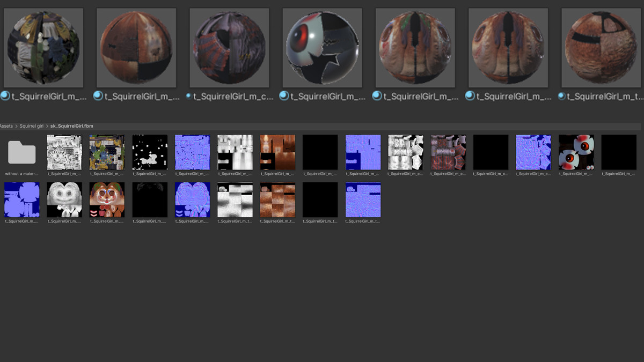The width and height of the screenshot is (644, 362).
Task: Open the 'without a make-...' folder
Action: coord(22,152)
